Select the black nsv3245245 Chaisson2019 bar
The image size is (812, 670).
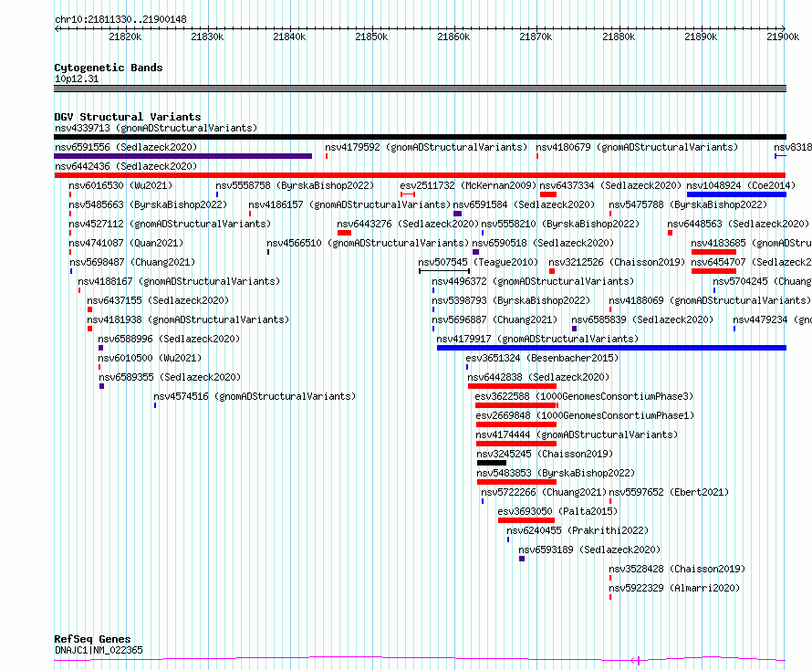pyautogui.click(x=492, y=463)
